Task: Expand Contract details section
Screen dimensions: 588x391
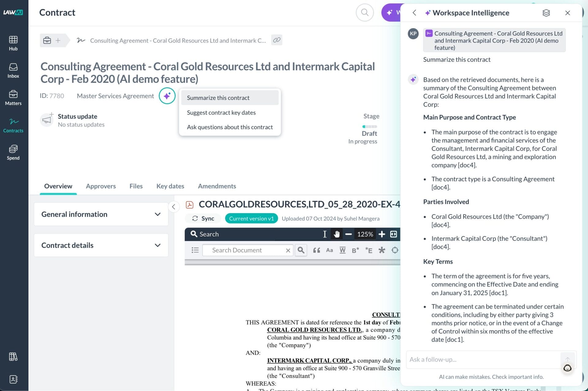Action: tap(101, 245)
